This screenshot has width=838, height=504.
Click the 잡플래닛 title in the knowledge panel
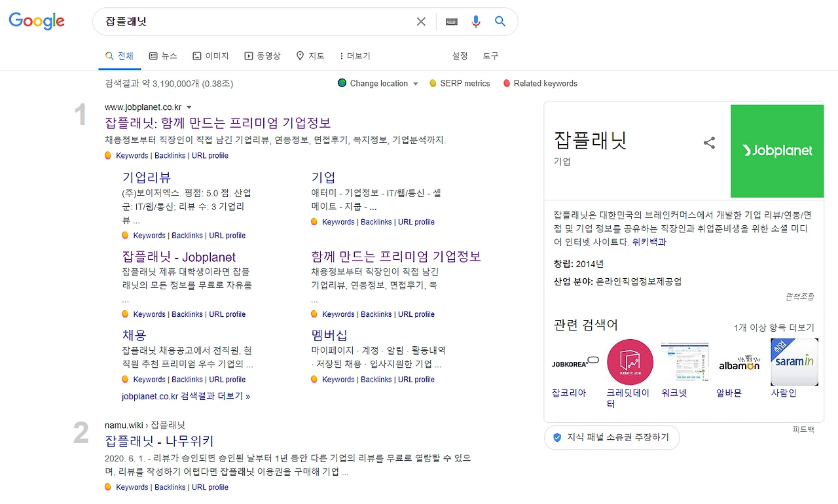[x=591, y=140]
